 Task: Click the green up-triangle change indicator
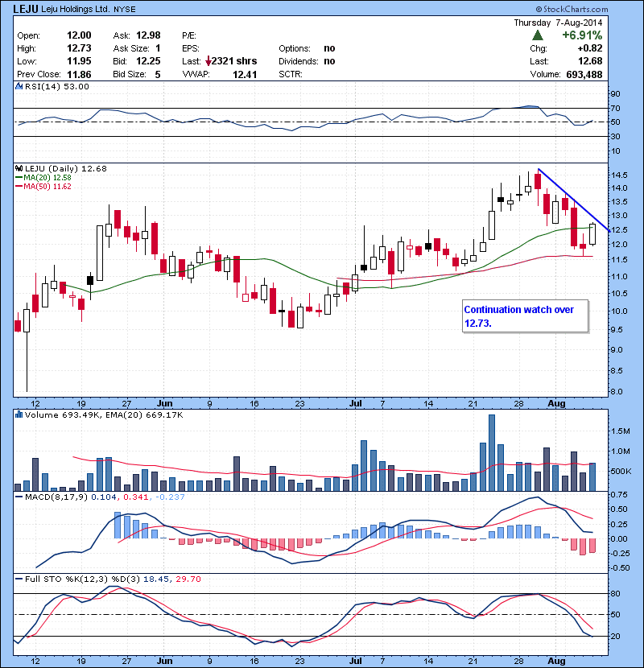coord(538,35)
